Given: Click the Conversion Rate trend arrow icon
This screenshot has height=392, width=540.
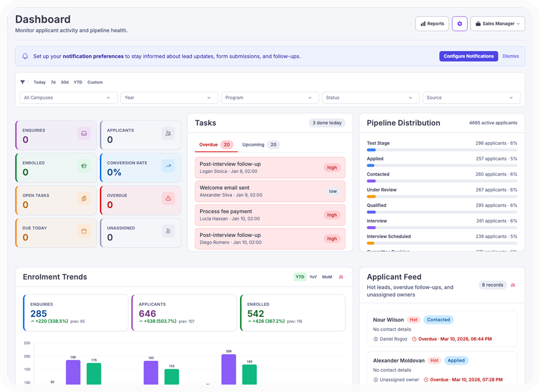Looking at the screenshot, I should [168, 166].
